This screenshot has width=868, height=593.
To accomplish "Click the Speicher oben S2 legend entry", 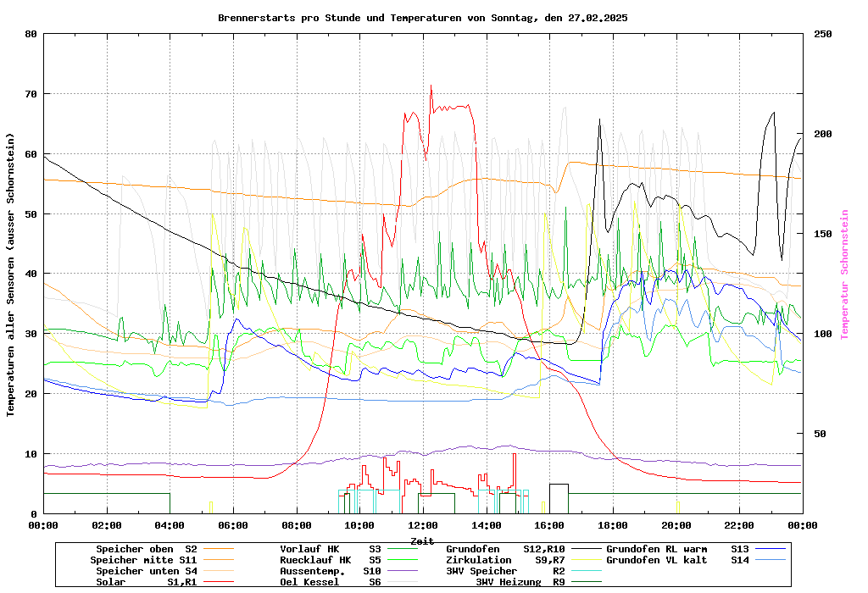I will [146, 549].
